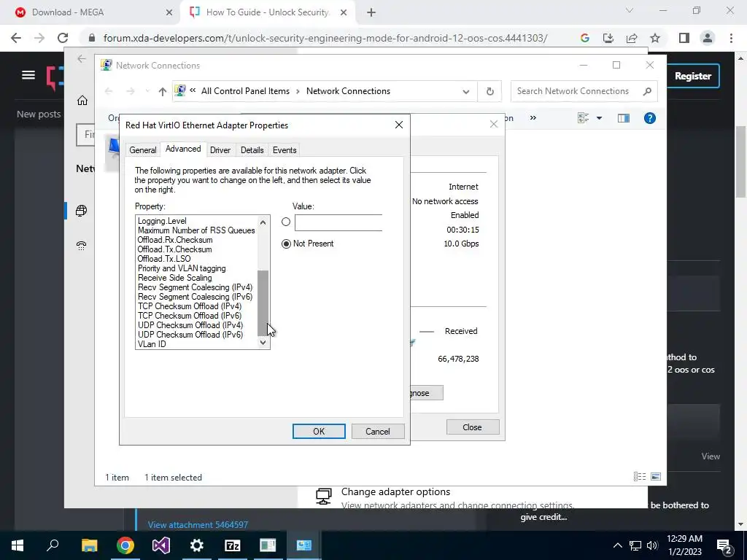Click in the Value text field
This screenshot has width=747, height=560.
tap(338, 223)
